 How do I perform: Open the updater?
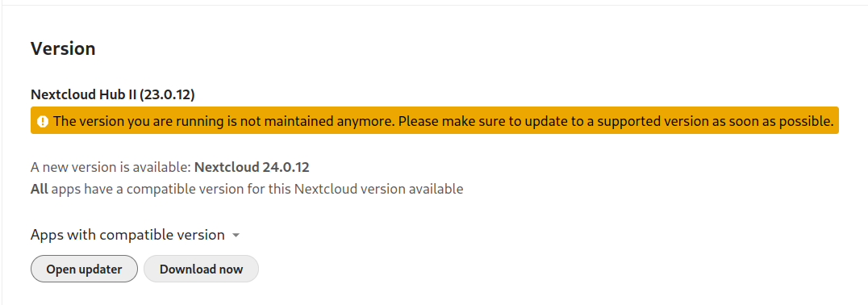(x=84, y=269)
